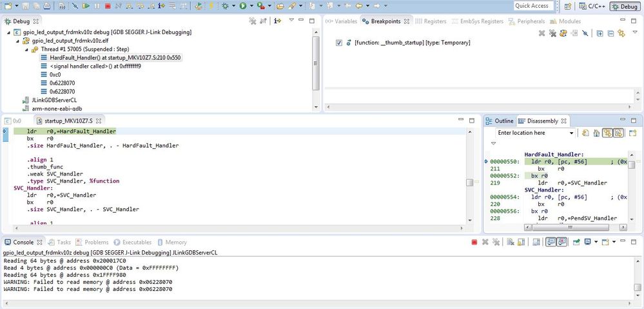644x309 pixels.
Task: Click Remove Selected Breakpoint icon
Action: pos(542,34)
